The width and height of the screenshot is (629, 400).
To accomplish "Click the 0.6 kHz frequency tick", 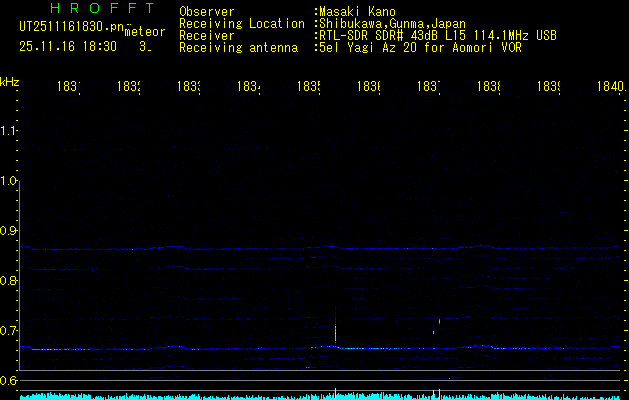I will pos(9,381).
